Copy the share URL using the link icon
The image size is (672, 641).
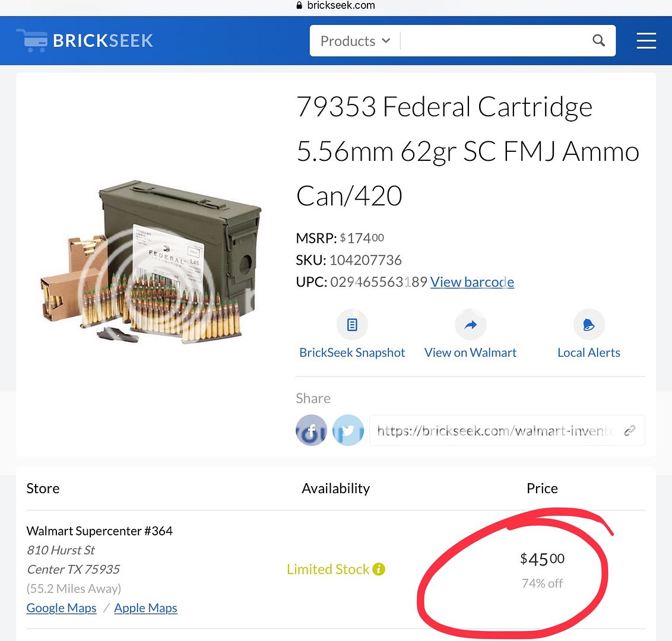[x=630, y=430]
